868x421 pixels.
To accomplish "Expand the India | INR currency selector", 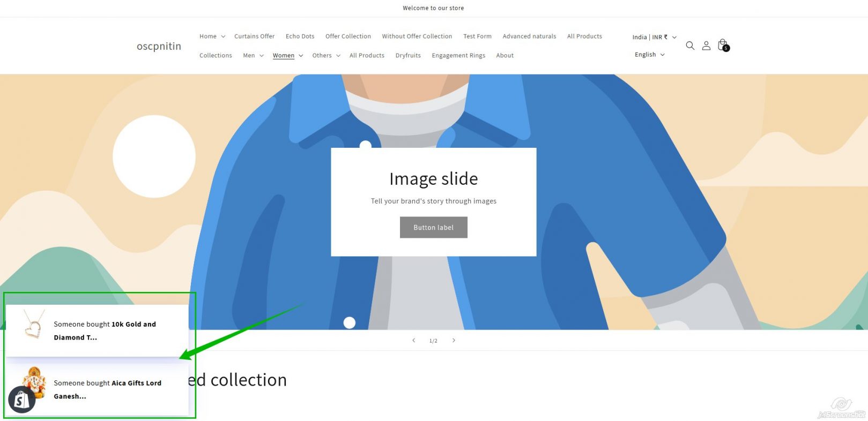I will point(654,37).
